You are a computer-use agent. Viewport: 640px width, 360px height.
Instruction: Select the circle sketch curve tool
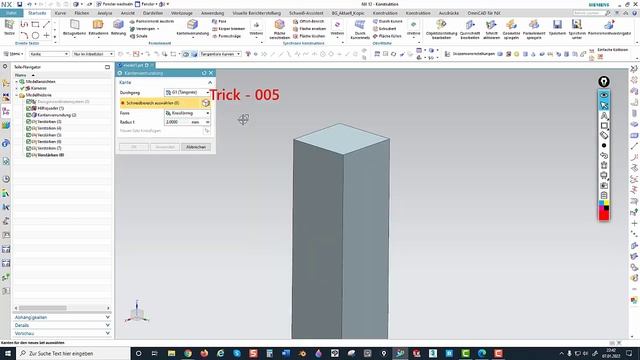[36, 36]
